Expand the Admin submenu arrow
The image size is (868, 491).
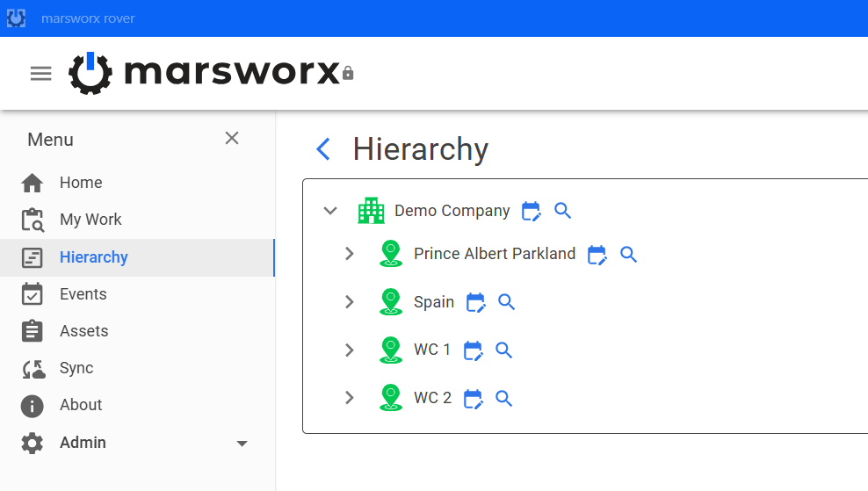pos(242,444)
